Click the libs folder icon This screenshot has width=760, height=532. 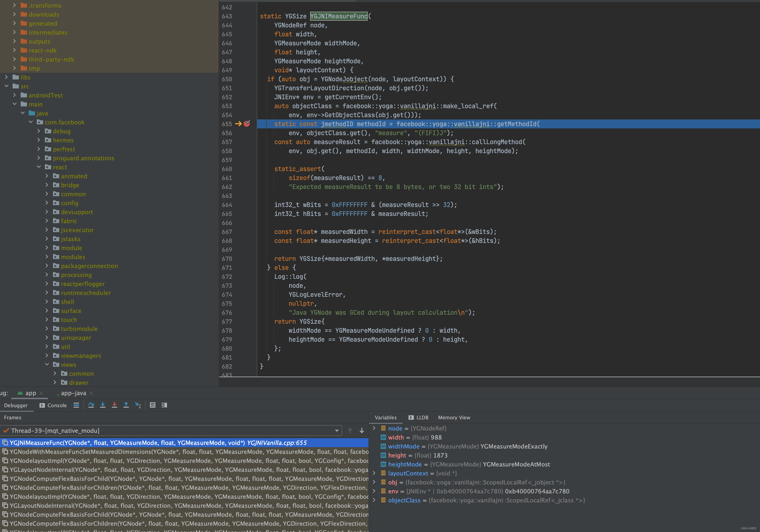[x=15, y=77]
